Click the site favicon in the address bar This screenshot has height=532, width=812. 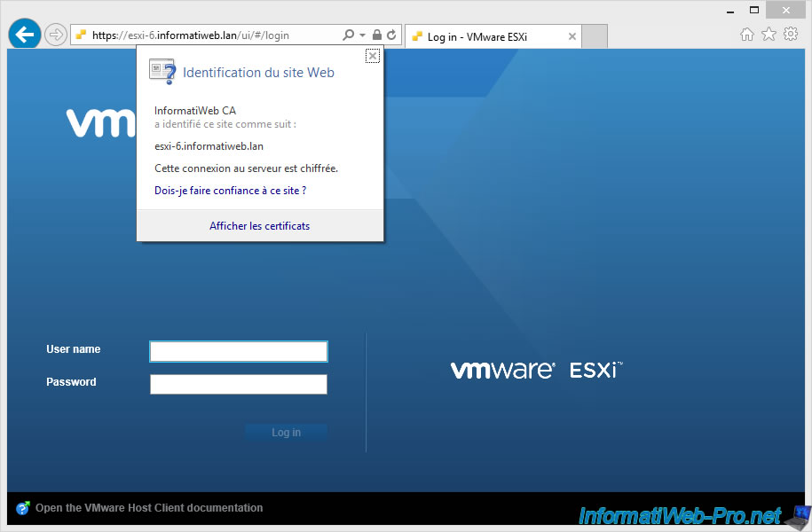pos(81,35)
